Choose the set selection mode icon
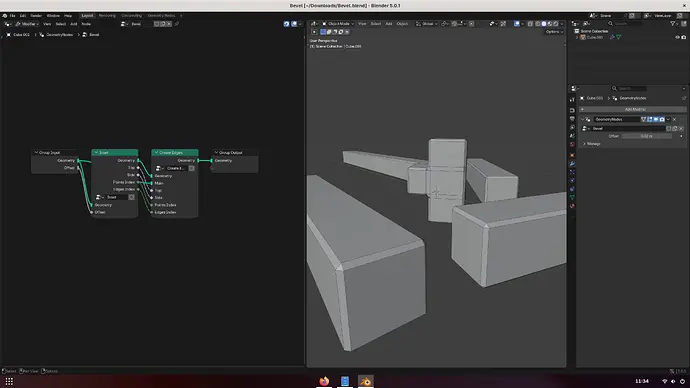The image size is (690, 388). click(323, 32)
